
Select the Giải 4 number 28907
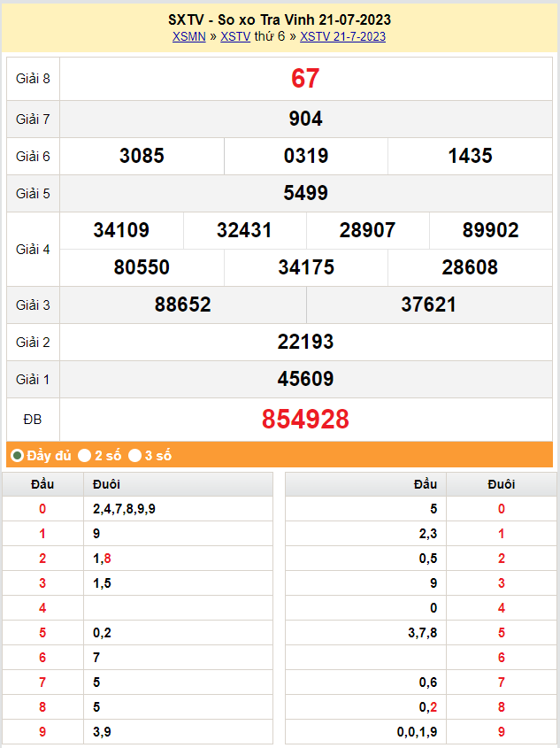[367, 230]
